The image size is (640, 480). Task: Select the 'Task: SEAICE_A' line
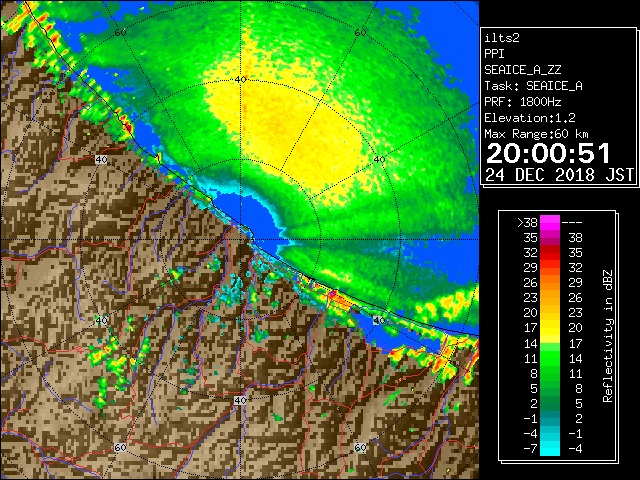point(533,86)
